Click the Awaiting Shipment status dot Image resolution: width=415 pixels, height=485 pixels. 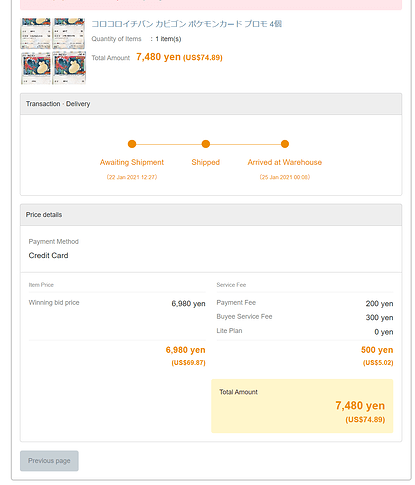coord(132,144)
